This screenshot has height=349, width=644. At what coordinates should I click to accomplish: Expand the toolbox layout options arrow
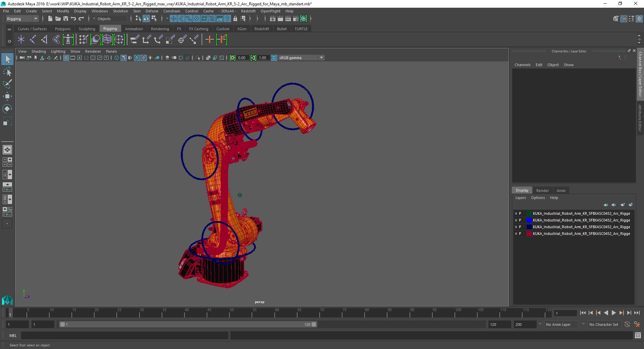click(x=7, y=223)
